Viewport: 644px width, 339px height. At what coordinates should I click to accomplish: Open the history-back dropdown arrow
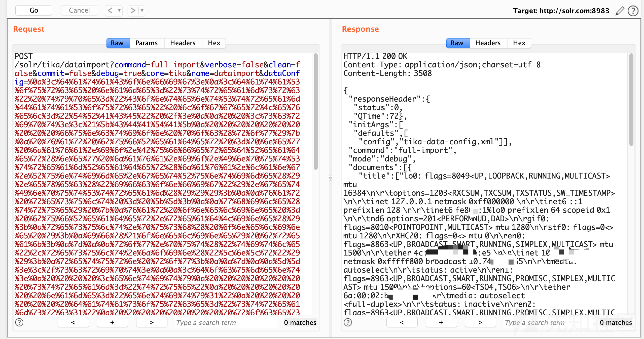[x=119, y=10]
